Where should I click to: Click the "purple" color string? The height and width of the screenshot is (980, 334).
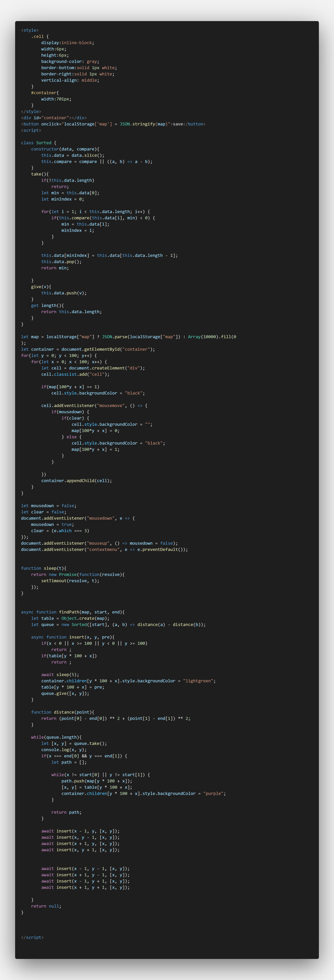214,793
